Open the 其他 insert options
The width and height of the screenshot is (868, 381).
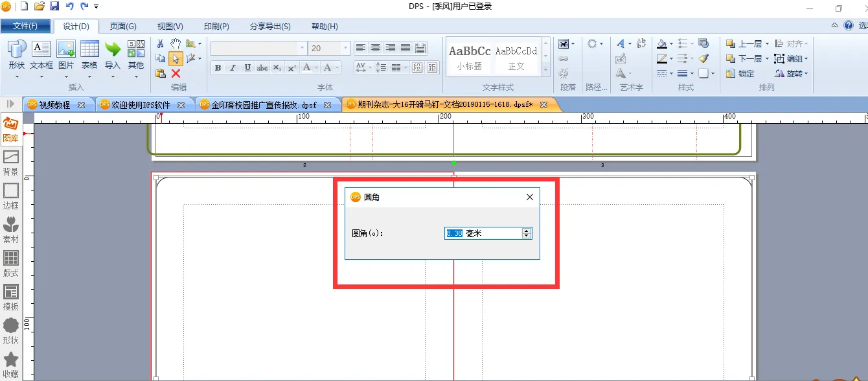[x=136, y=55]
